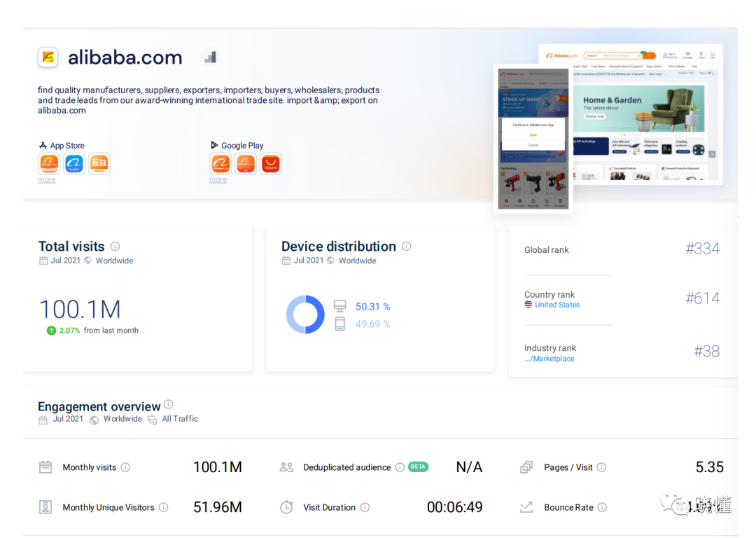
Task: Click the #334 global rank value
Action: [x=703, y=249]
